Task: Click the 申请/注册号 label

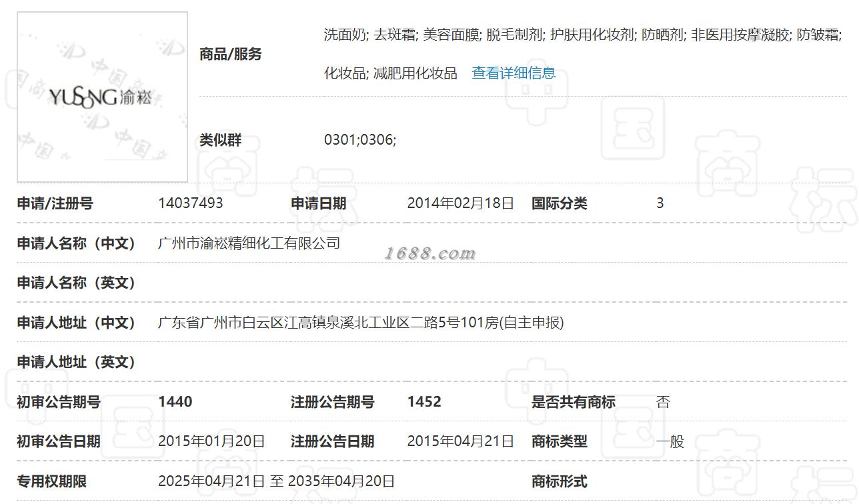Action: (x=55, y=204)
